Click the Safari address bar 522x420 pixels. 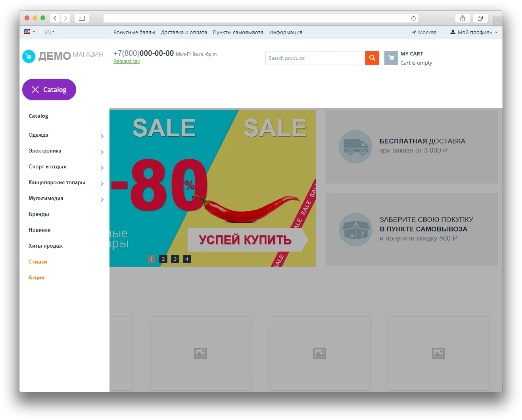point(261,18)
